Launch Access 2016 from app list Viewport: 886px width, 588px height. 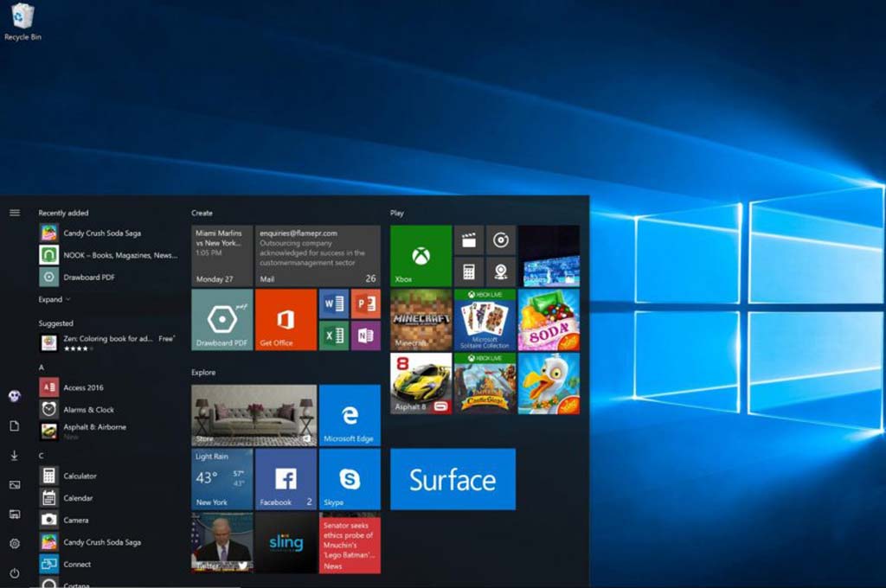coord(108,387)
